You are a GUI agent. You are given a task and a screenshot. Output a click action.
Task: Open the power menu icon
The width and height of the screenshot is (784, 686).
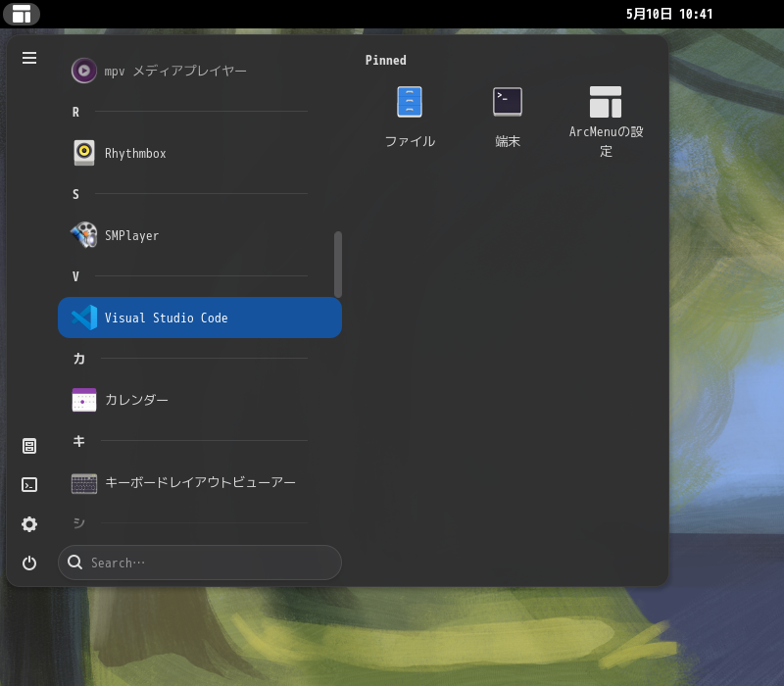coord(29,563)
